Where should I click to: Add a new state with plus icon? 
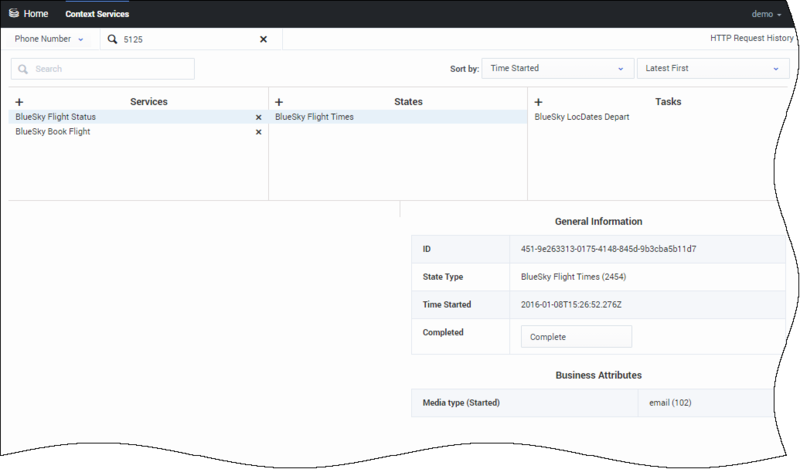point(279,102)
